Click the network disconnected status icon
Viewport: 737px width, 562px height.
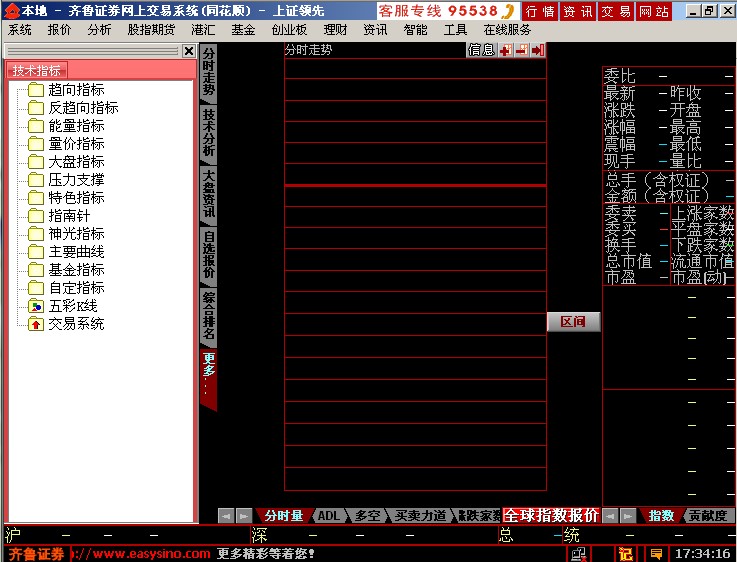579,554
